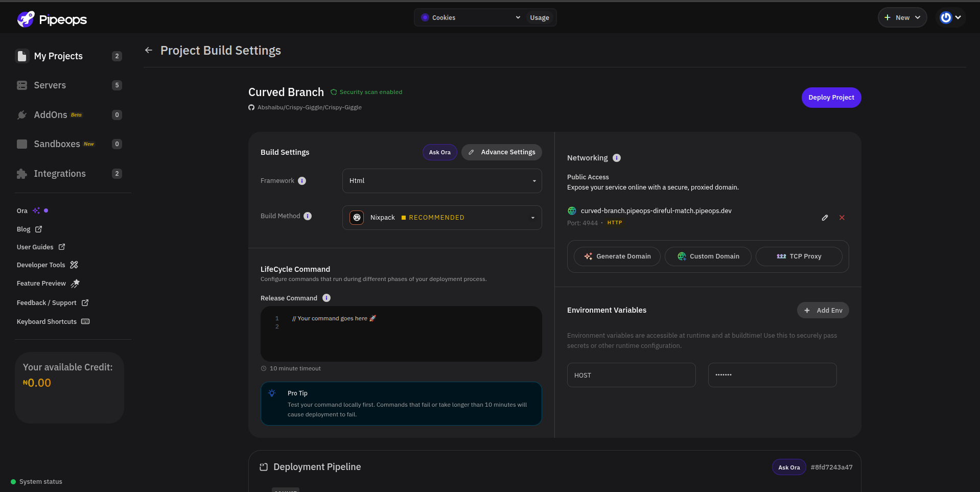This screenshot has height=492, width=980.
Task: Click the HOST variable name field
Action: tap(632, 375)
